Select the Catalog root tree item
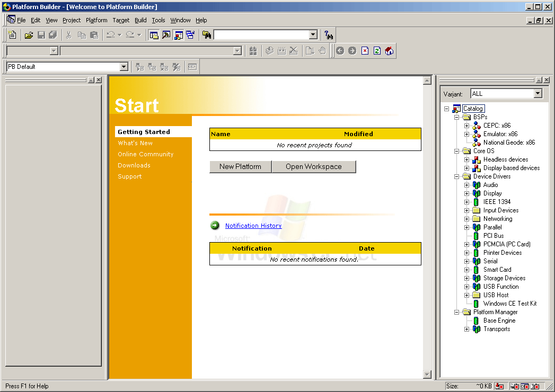 tap(473, 109)
